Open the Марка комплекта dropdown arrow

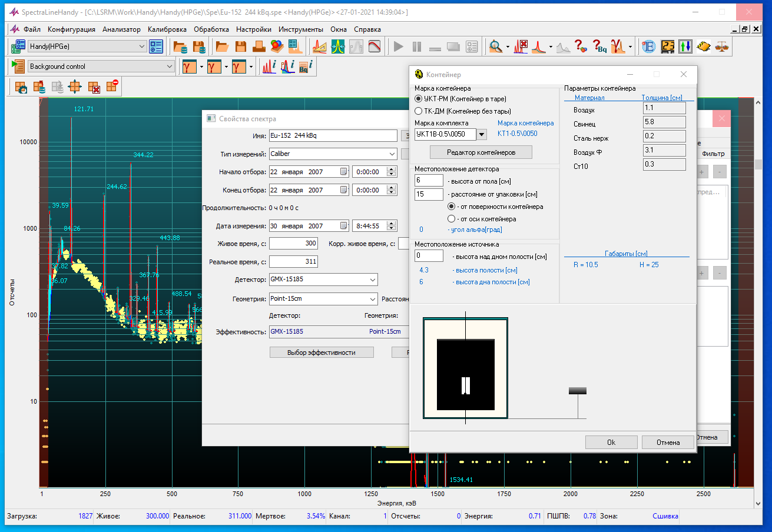[481, 134]
